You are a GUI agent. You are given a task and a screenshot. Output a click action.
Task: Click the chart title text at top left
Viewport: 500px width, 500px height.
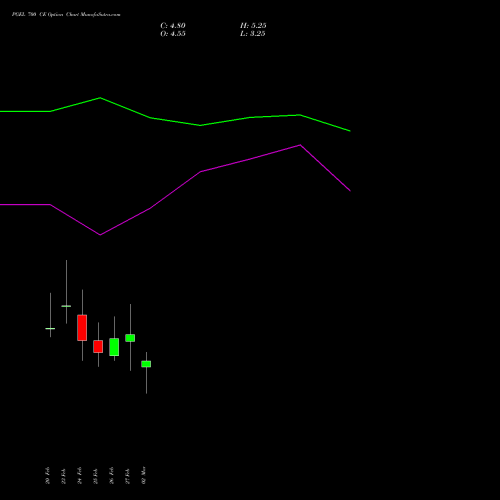(66, 15)
